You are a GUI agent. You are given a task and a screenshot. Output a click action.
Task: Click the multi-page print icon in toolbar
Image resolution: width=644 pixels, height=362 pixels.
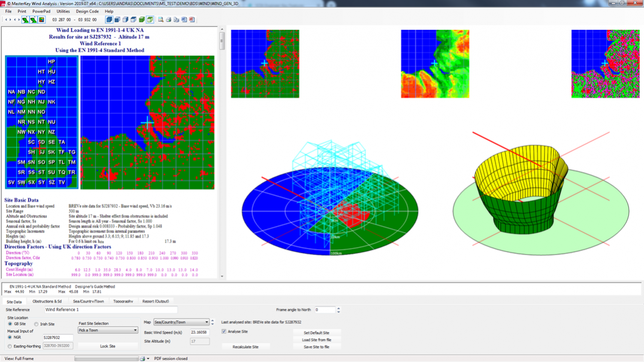[x=176, y=19]
